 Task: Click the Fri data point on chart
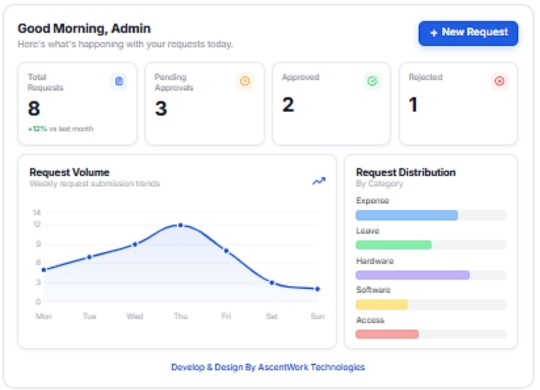[x=226, y=251]
